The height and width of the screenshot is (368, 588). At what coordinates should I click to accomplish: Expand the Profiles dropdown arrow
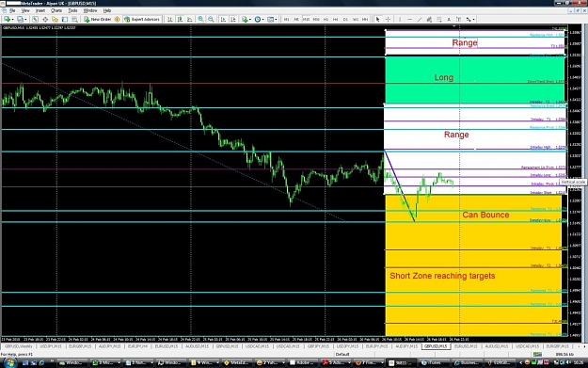[25, 19]
